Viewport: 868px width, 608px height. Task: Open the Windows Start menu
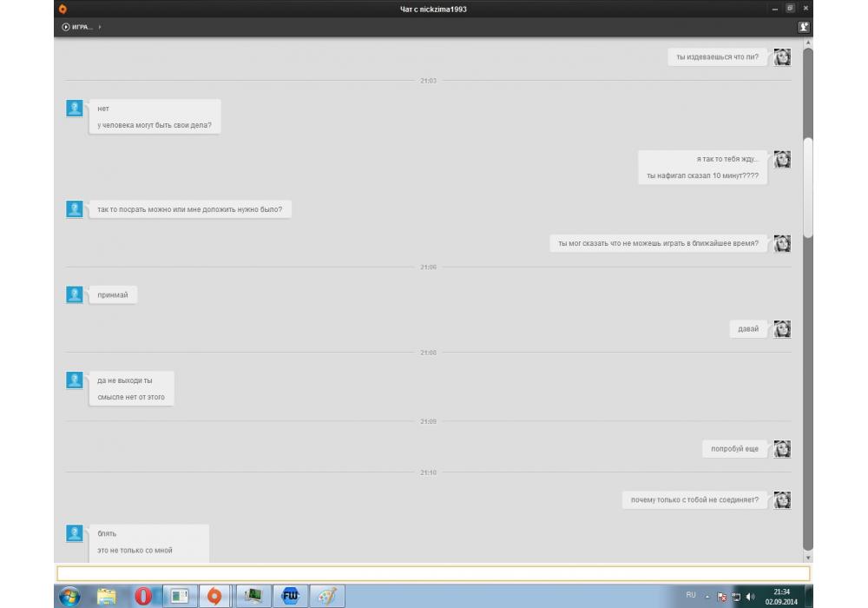coord(69,596)
